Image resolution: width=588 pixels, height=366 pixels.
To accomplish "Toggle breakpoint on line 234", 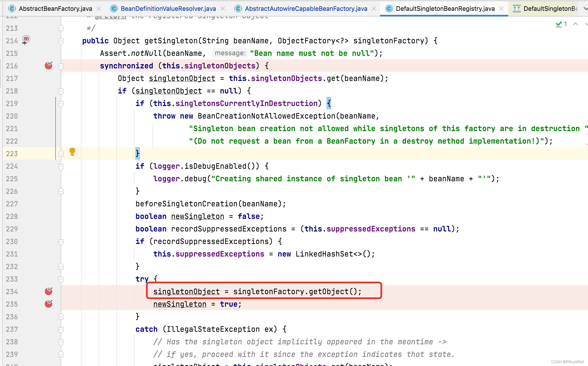I will 49,291.
